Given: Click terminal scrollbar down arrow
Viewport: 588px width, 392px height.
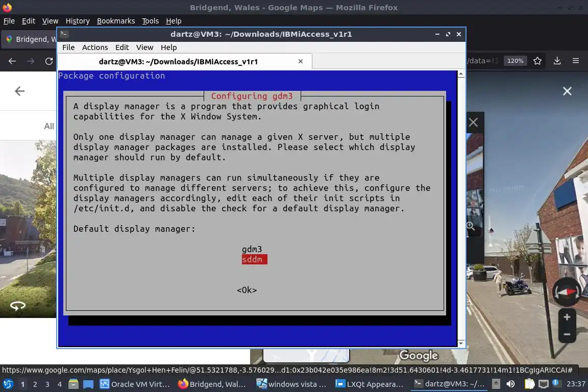Looking at the screenshot, I should 461,343.
